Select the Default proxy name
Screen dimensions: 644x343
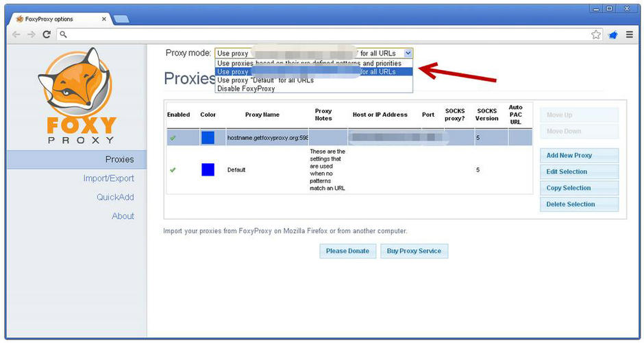tap(236, 169)
